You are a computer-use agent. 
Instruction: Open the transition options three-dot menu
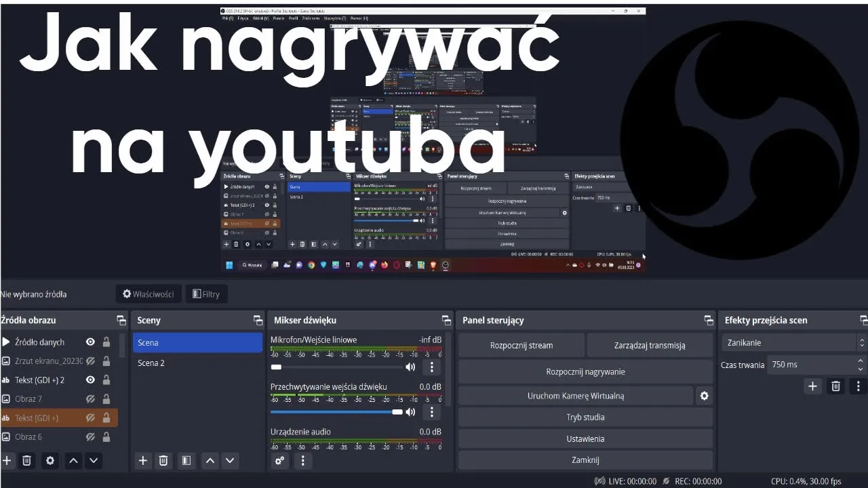859,386
